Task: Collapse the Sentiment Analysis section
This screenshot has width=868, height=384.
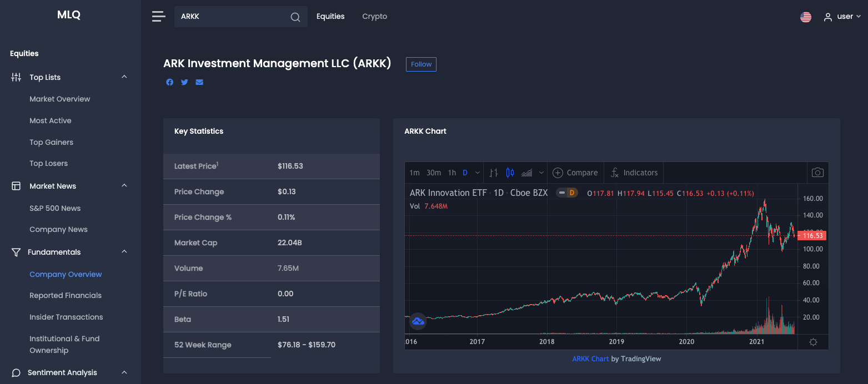Action: (124, 372)
